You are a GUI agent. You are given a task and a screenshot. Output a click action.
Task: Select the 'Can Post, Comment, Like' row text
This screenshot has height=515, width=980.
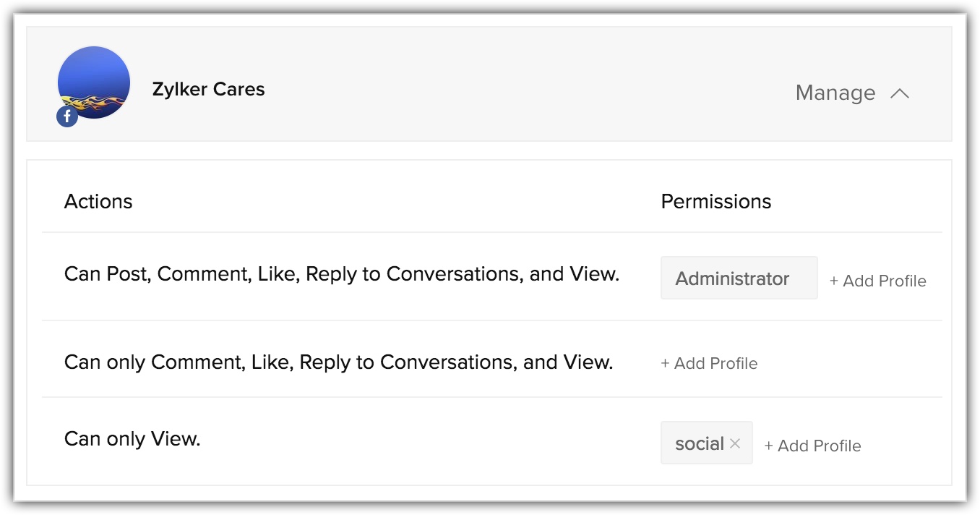coord(341,274)
